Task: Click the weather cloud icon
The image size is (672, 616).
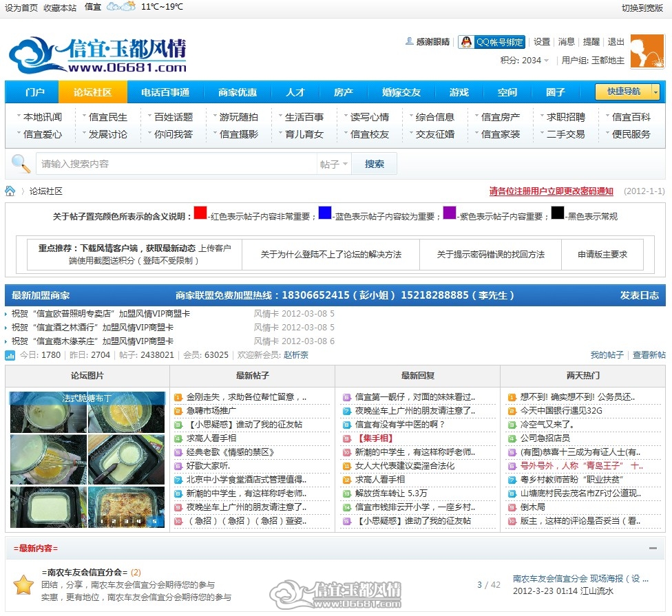Action: [x=121, y=6]
